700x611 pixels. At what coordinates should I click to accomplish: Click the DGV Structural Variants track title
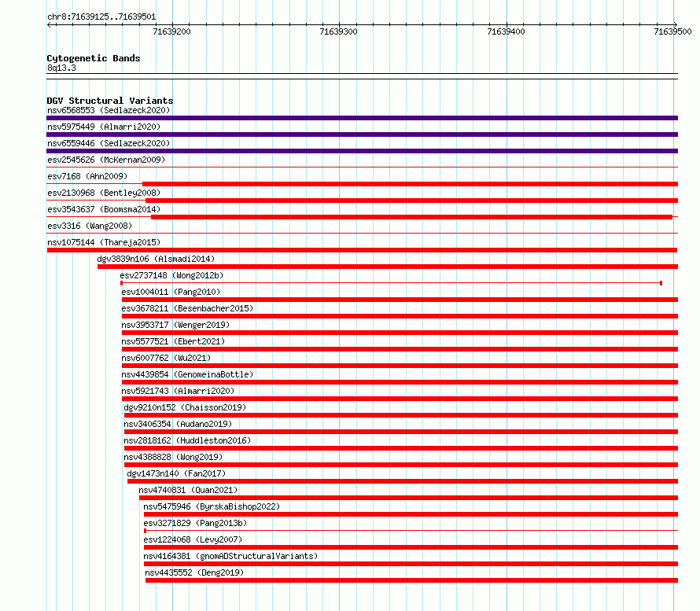(x=110, y=101)
